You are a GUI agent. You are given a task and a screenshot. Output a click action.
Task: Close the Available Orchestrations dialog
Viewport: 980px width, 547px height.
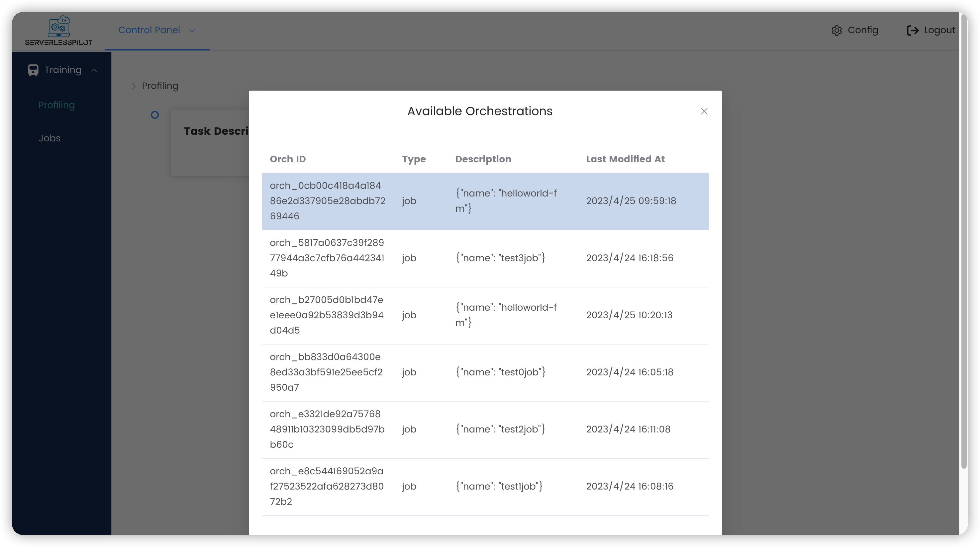(704, 112)
